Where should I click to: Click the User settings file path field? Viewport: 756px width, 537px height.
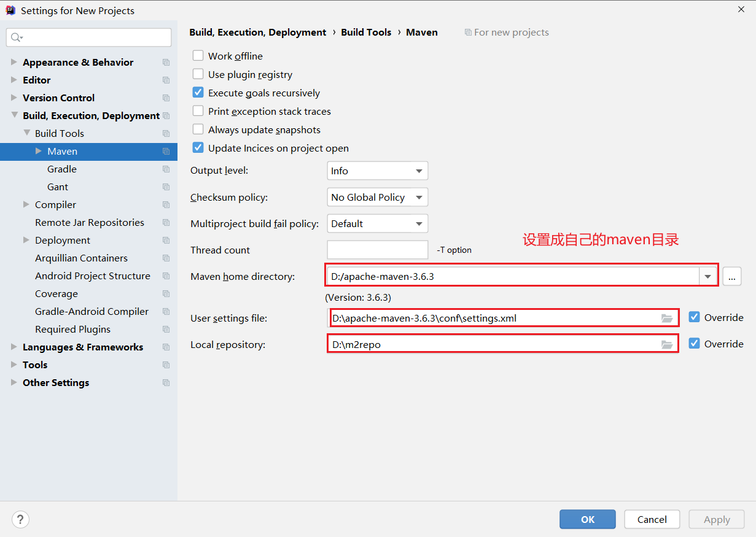click(504, 318)
